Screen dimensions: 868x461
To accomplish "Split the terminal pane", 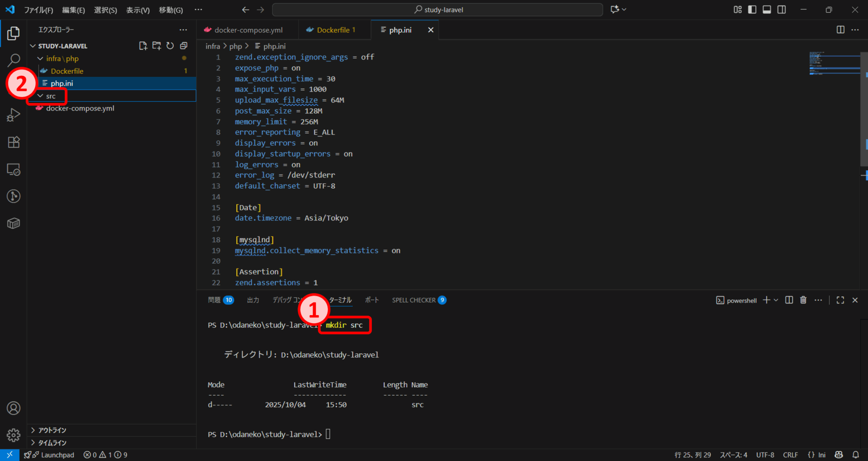I will tap(789, 300).
